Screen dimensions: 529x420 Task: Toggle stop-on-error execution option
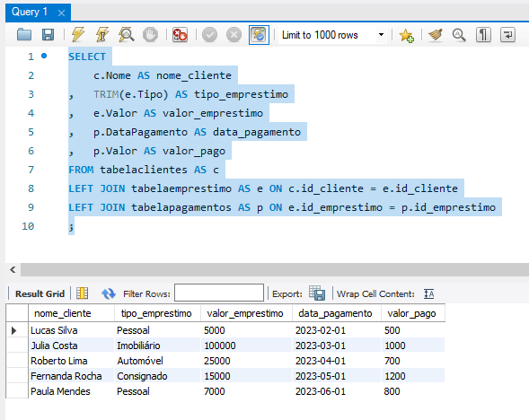point(180,35)
